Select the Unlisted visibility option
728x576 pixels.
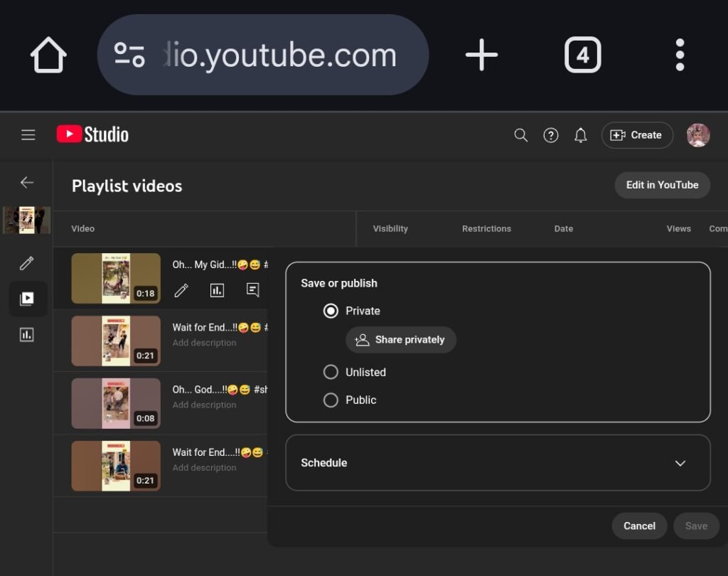pos(331,372)
